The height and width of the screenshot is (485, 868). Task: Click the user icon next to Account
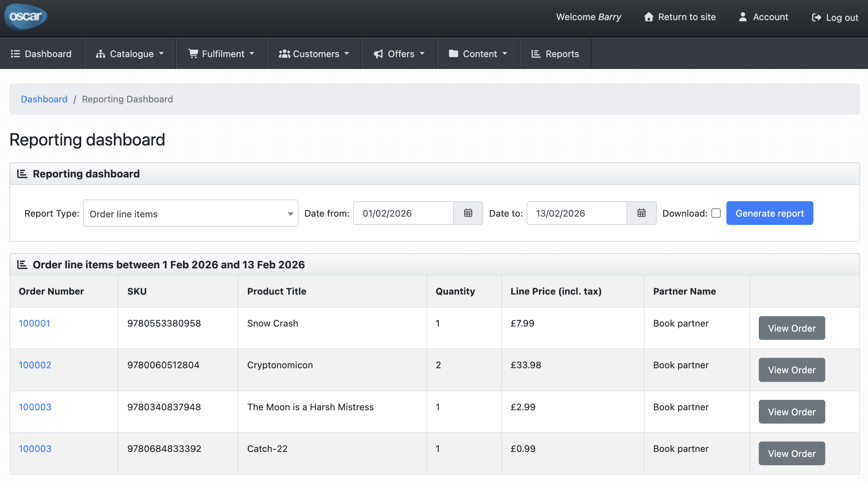pos(743,17)
